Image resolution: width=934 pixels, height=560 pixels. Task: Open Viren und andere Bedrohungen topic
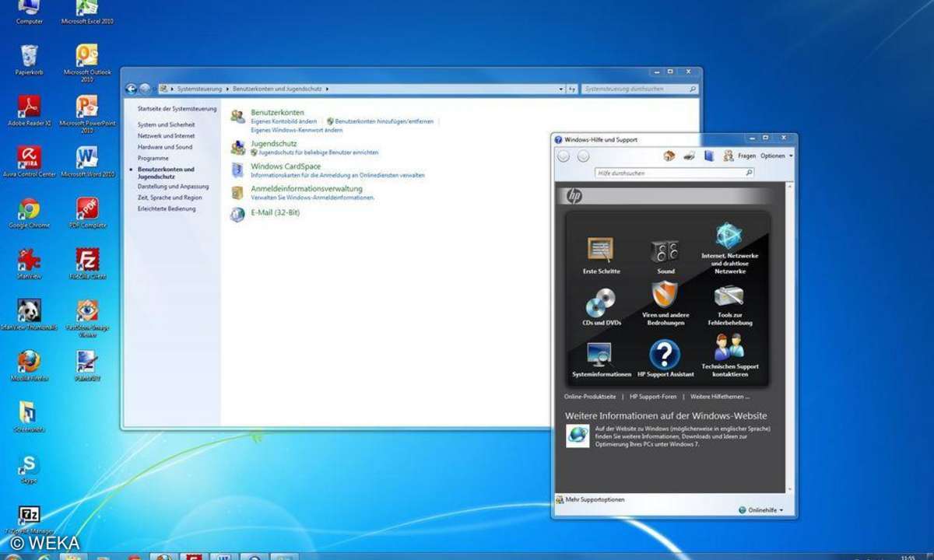(665, 295)
